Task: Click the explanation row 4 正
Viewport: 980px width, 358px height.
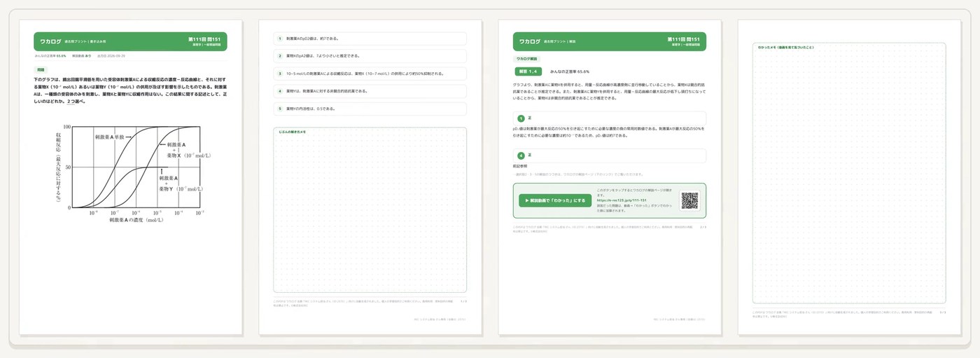Action: point(609,156)
